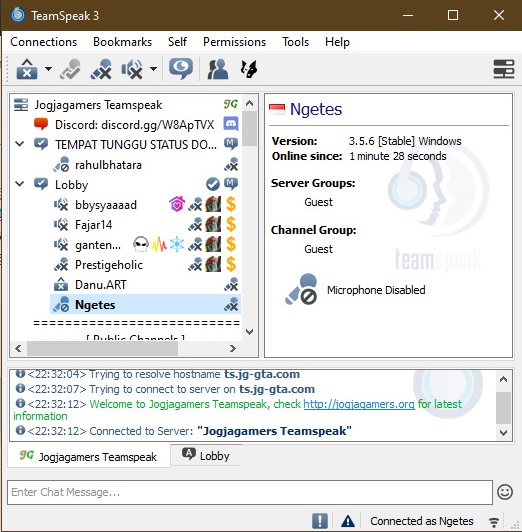Open the Help menu

point(337,42)
